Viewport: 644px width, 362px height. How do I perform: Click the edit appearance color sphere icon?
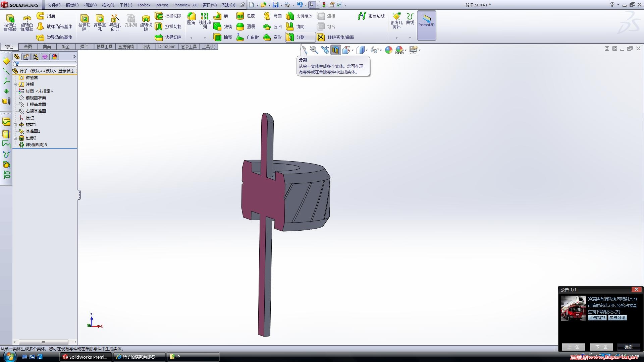[388, 50]
